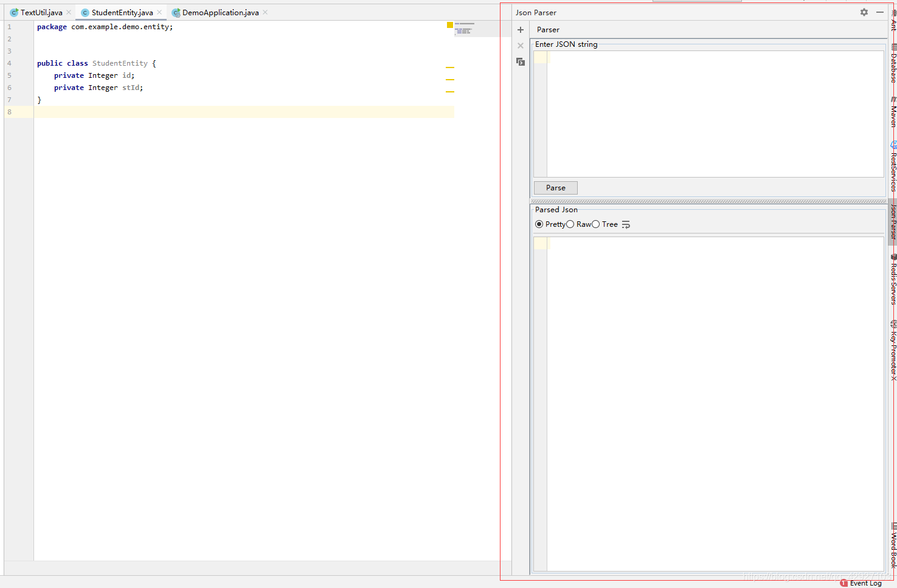The width and height of the screenshot is (897, 588).
Task: Click the class name StudentEntity in code
Action: pyautogui.click(x=120, y=63)
